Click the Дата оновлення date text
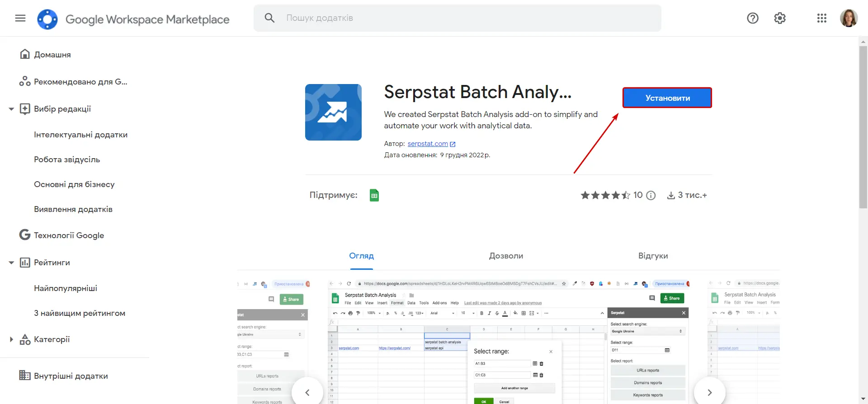Viewport: 868px width, 404px height. (437, 155)
